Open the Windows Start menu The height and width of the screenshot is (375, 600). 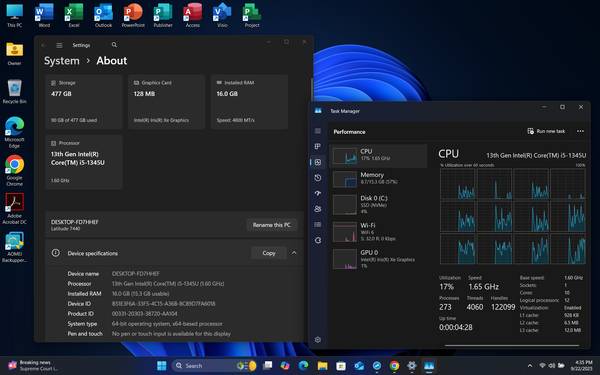(161, 365)
